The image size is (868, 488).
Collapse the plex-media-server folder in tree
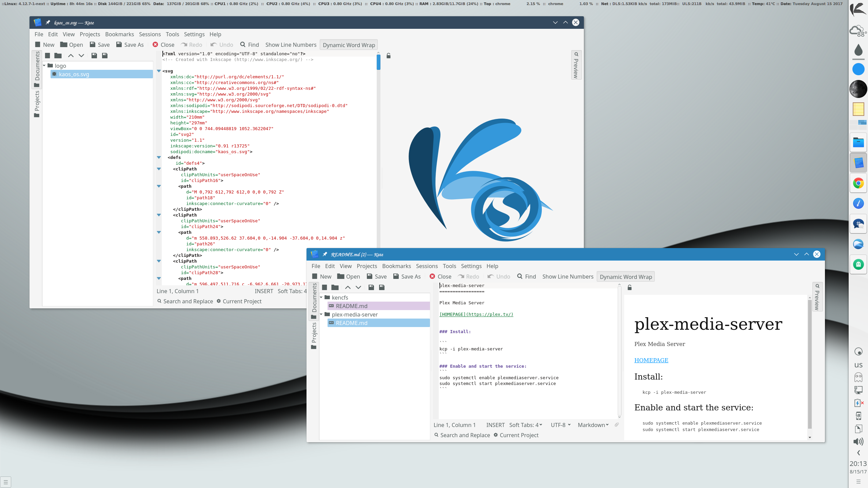coord(321,314)
